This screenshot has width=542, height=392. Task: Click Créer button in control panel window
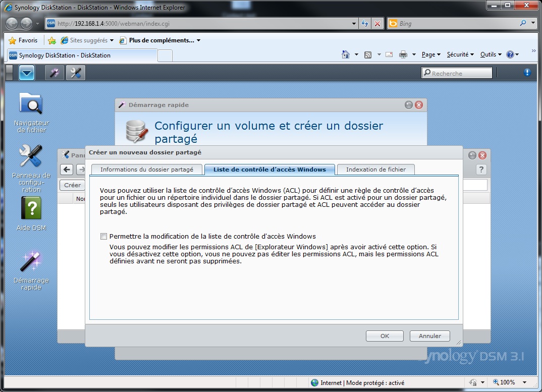pos(72,185)
